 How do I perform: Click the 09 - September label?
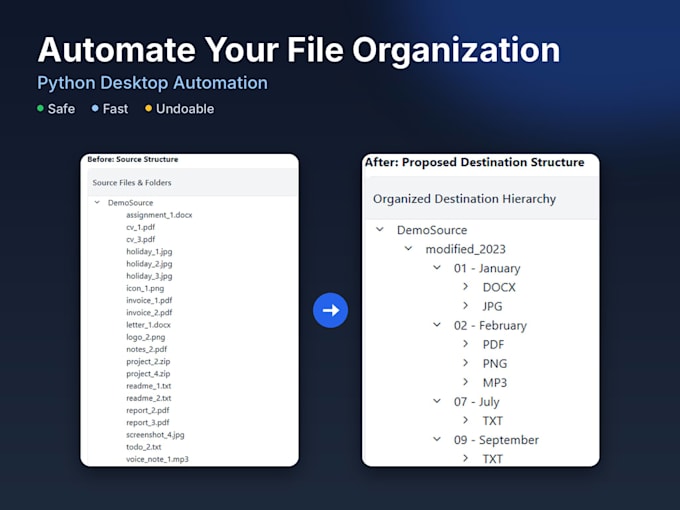tap(496, 440)
